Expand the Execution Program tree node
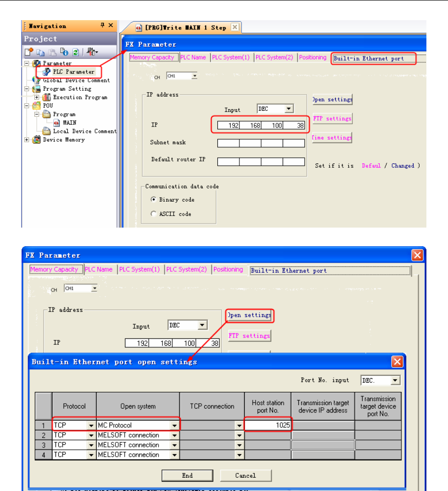This screenshot has height=491, width=448. 37,98
